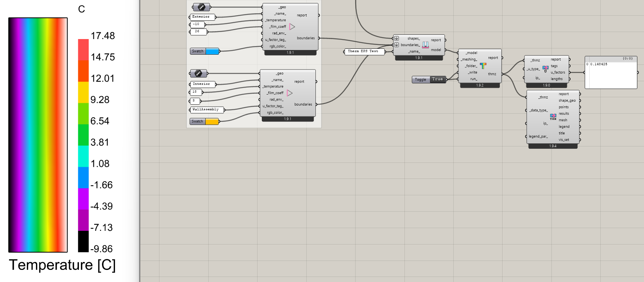Select geometry parameter feeding the Exterior boundary
The image size is (644, 282).
201,7
